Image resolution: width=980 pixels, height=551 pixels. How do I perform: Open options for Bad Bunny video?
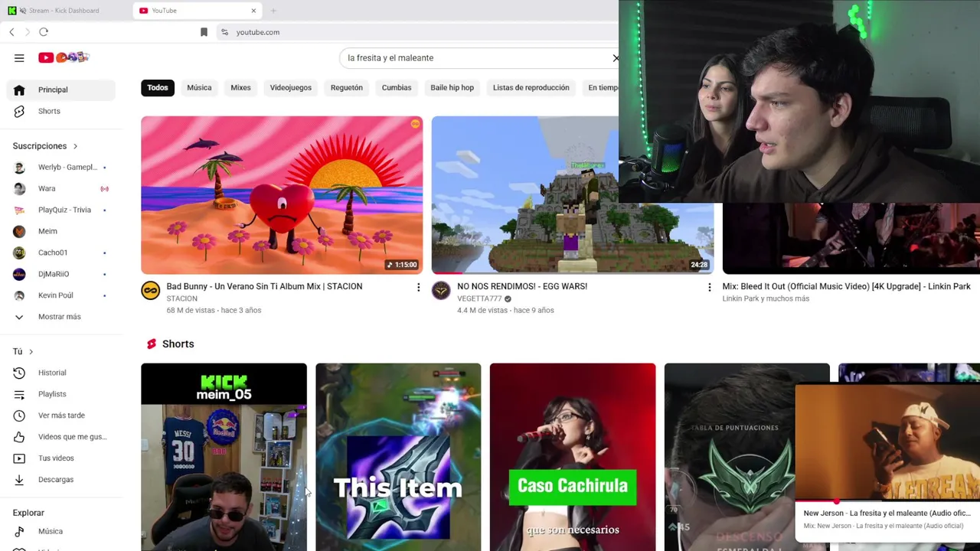pos(418,287)
